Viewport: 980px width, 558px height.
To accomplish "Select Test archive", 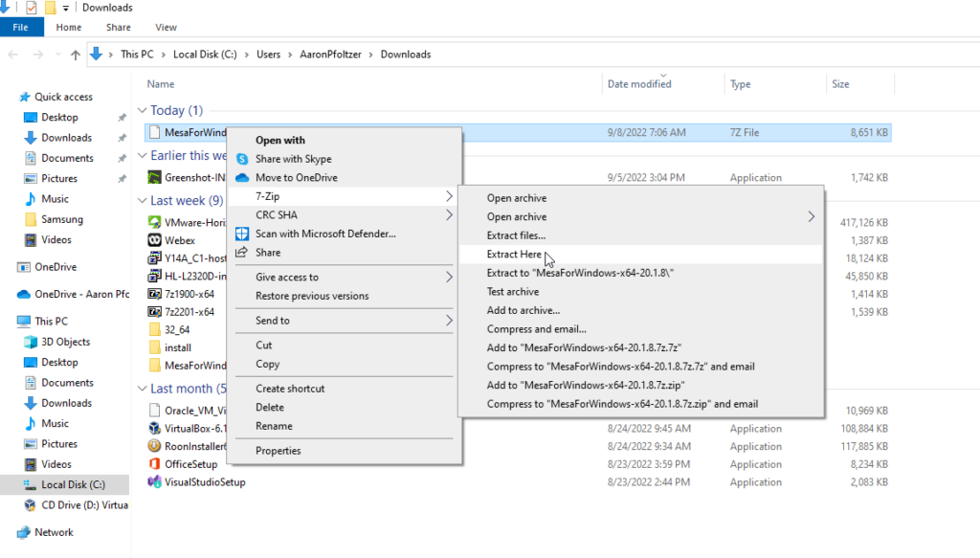I will (641, 292).
